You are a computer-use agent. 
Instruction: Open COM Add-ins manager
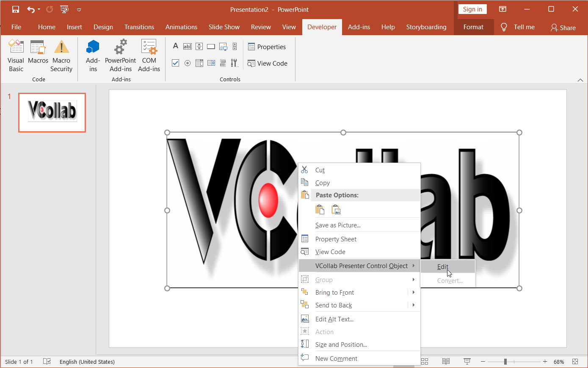(x=149, y=56)
